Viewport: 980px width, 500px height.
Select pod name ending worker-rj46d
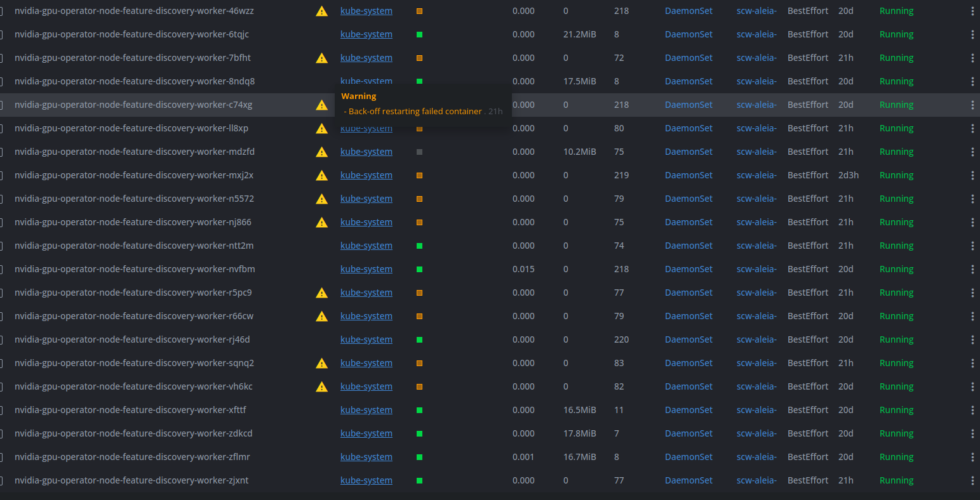coord(132,339)
